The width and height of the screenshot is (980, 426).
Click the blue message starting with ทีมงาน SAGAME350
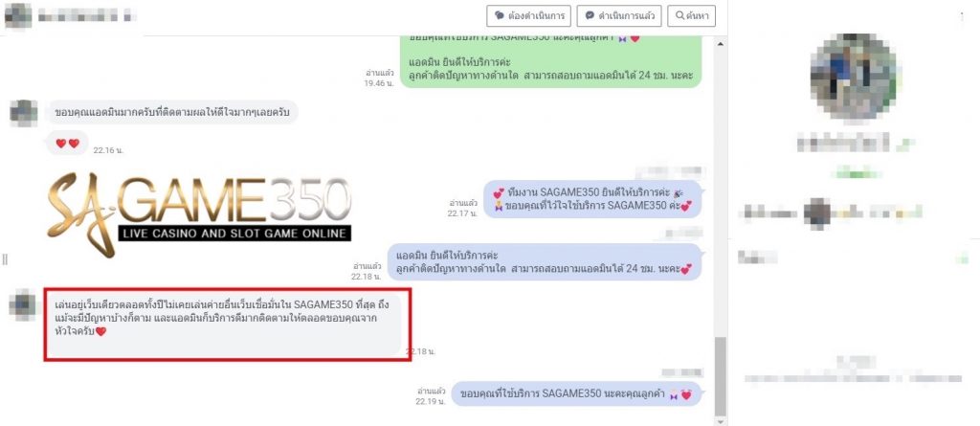click(591, 199)
